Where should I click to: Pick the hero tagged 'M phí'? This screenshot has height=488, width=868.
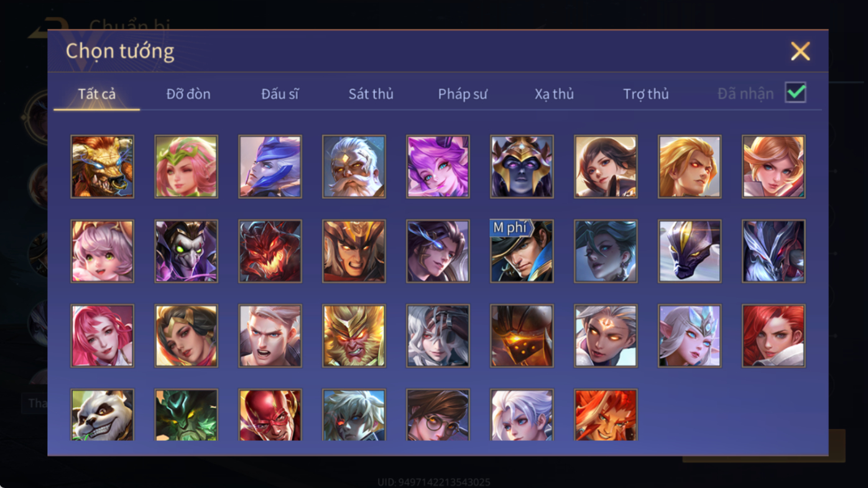point(522,251)
